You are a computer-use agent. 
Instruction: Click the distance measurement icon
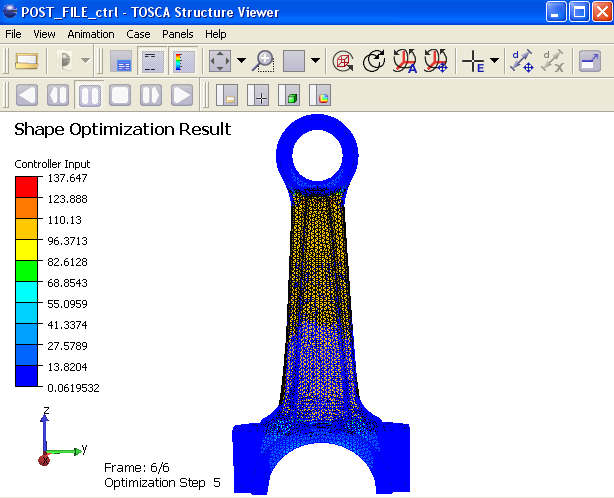[521, 62]
